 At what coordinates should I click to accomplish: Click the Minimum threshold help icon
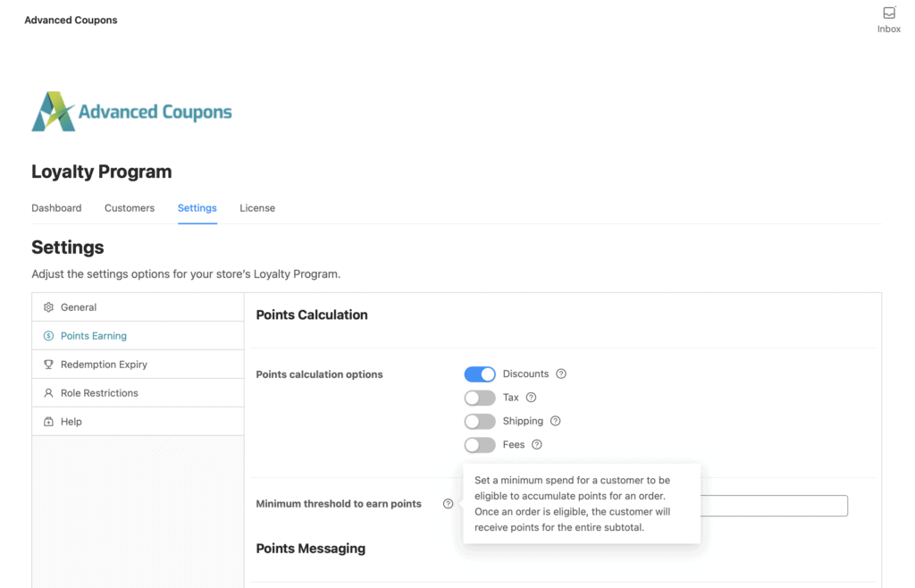click(448, 504)
